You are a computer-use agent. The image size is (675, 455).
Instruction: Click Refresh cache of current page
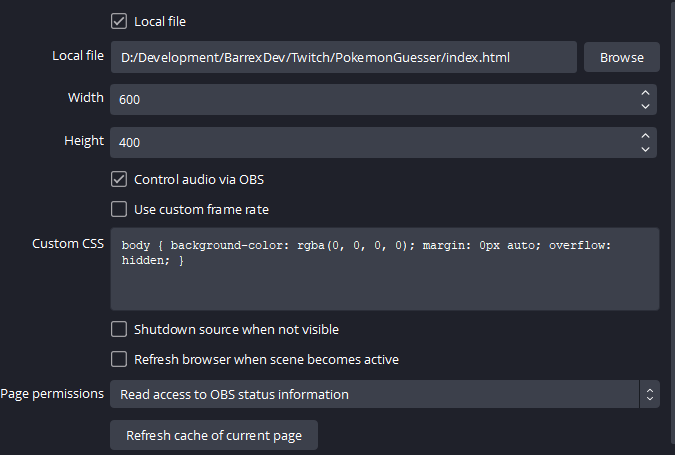click(213, 436)
